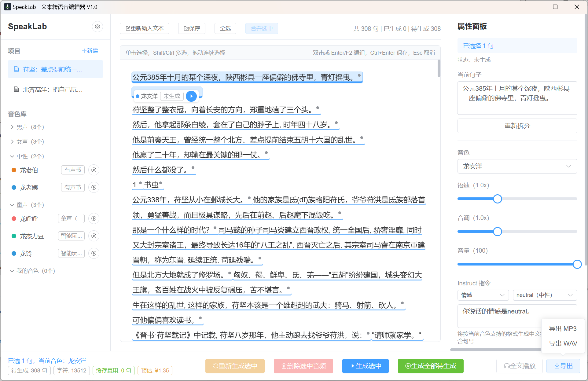The image size is (588, 381).
Task: Adjust the 音调 pitch slider handle
Action: click(498, 232)
